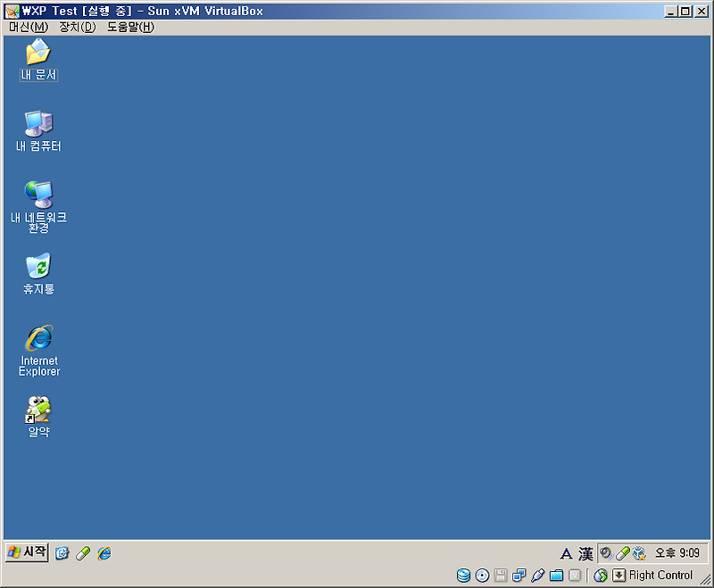Click the hard disk activity indicator in VirtualBox status bar
The height and width of the screenshot is (588, 714).
pyautogui.click(x=462, y=575)
